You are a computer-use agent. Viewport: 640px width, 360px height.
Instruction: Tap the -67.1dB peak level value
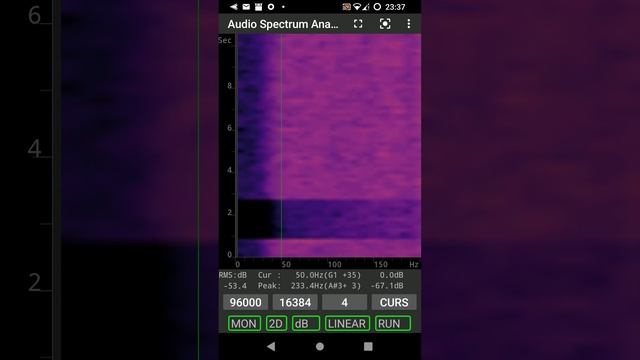(x=387, y=286)
